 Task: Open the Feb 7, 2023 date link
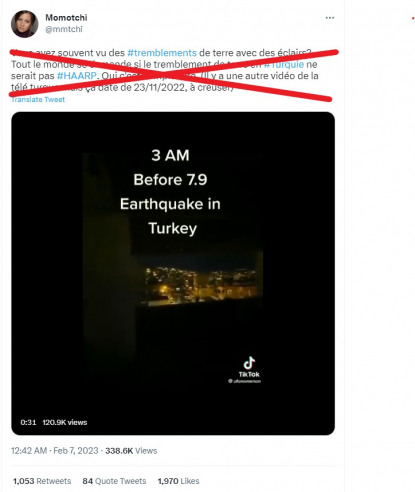point(76,451)
